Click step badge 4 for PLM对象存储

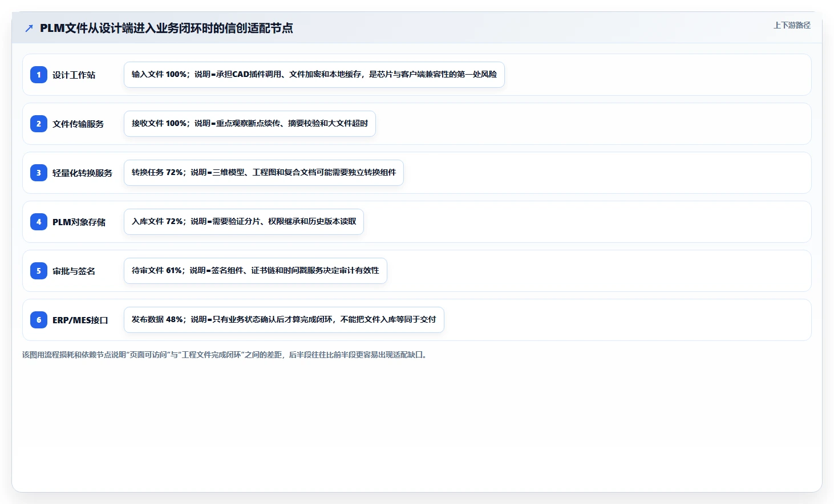pyautogui.click(x=39, y=222)
